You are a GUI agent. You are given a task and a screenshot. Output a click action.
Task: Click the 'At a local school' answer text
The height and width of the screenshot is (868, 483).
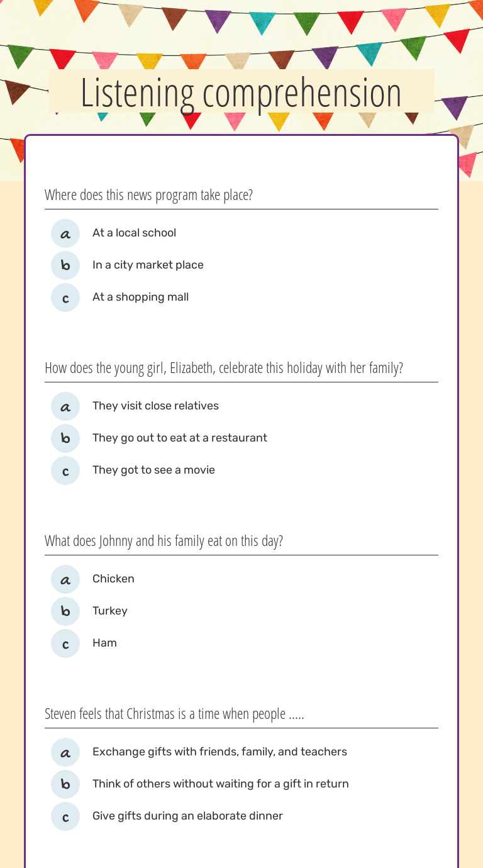point(134,233)
